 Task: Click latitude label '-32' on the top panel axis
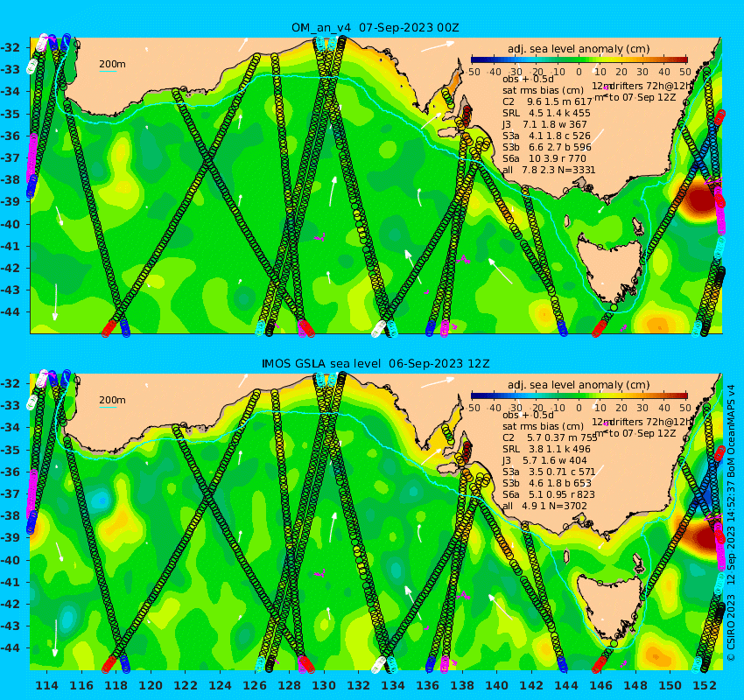point(10,47)
